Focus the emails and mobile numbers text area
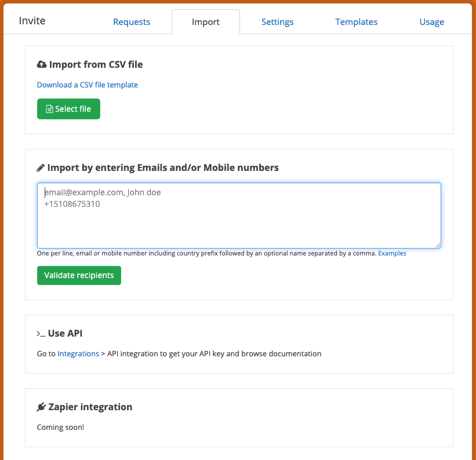 pos(239,216)
